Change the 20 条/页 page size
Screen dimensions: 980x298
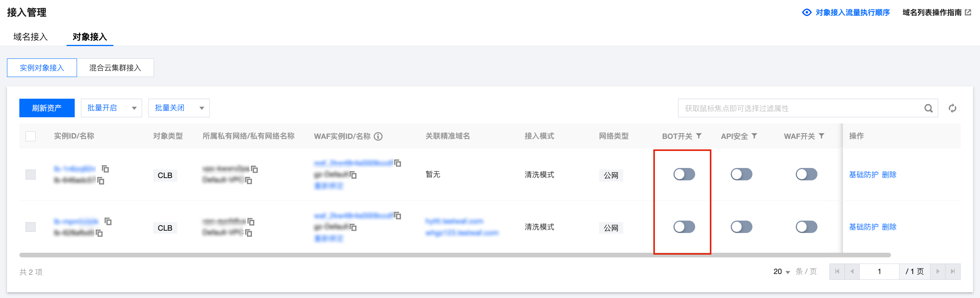[x=781, y=272]
